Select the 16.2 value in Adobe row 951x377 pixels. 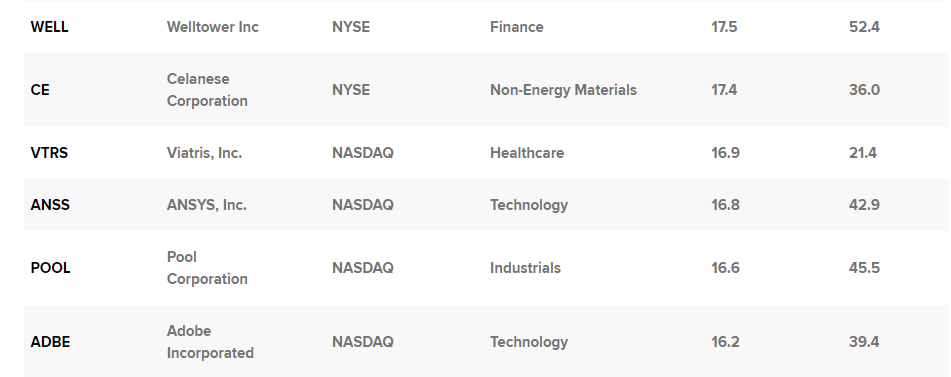(725, 342)
